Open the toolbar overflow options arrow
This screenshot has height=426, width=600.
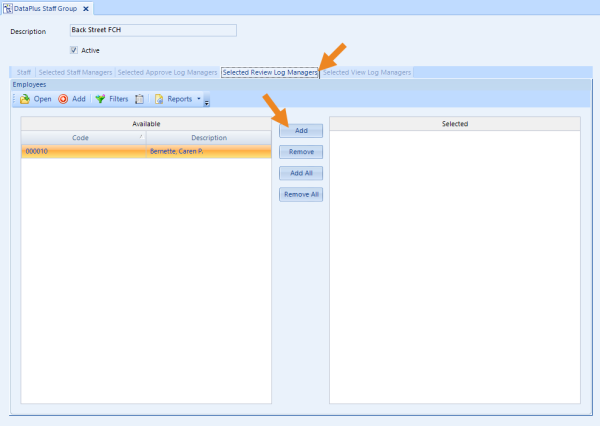click(x=207, y=101)
